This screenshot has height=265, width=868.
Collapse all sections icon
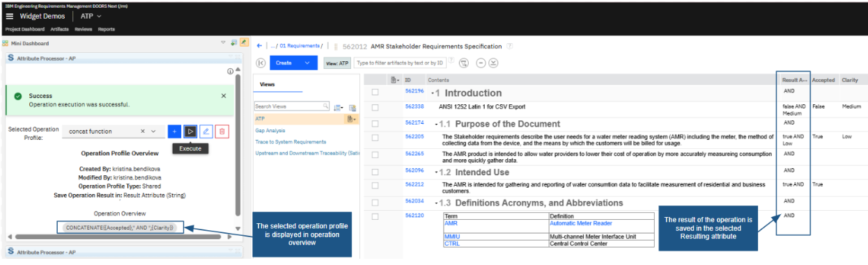[481, 63]
